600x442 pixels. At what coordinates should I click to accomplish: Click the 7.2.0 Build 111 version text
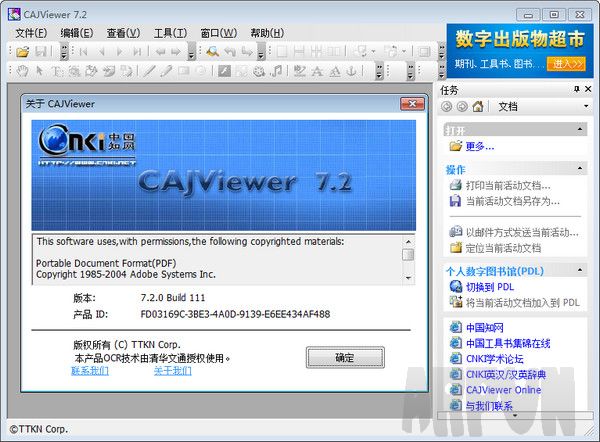(173, 297)
